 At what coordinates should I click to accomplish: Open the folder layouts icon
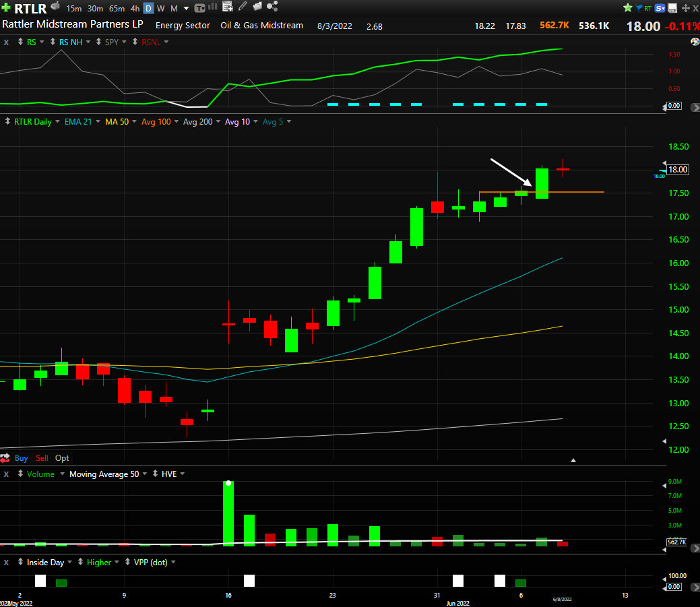click(257, 6)
